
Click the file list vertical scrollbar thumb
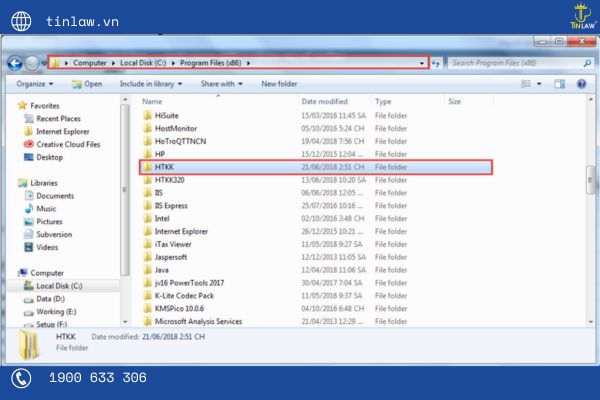coord(590,180)
